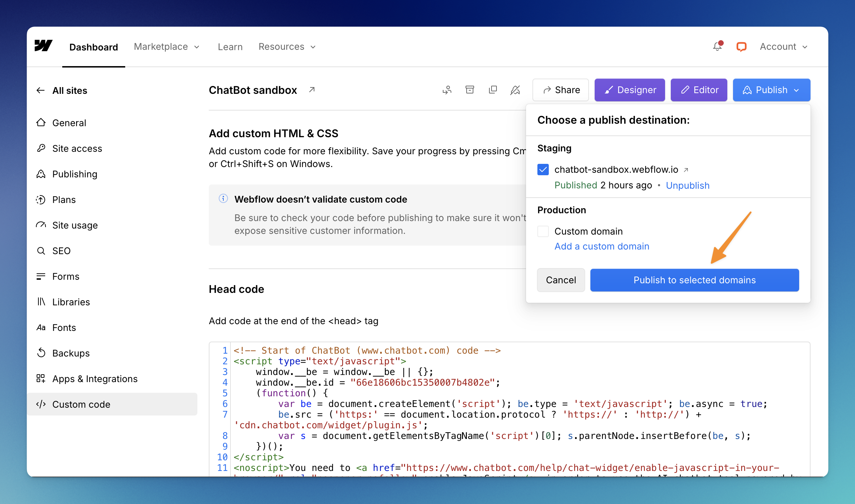
Task: Click the transfer site icon
Action: tap(447, 90)
